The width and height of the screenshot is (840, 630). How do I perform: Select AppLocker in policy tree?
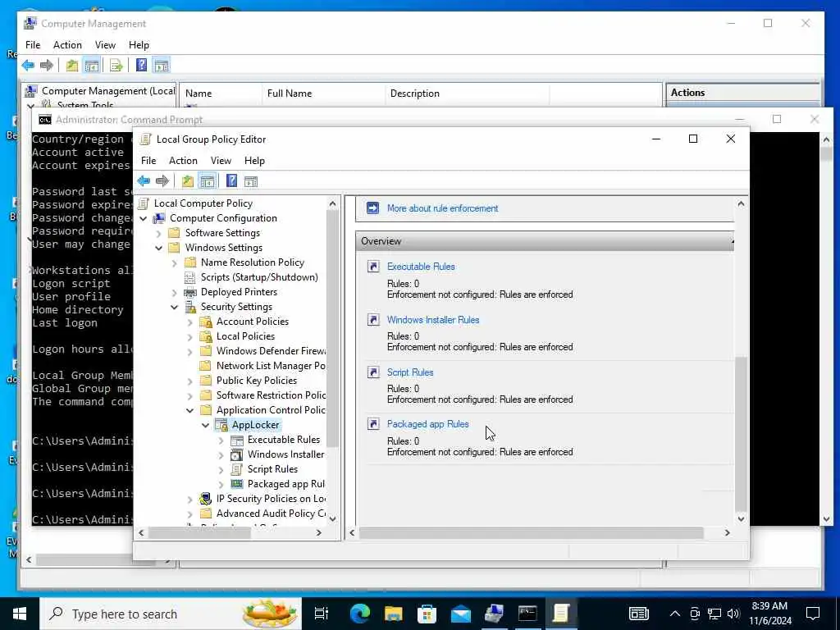click(x=256, y=426)
